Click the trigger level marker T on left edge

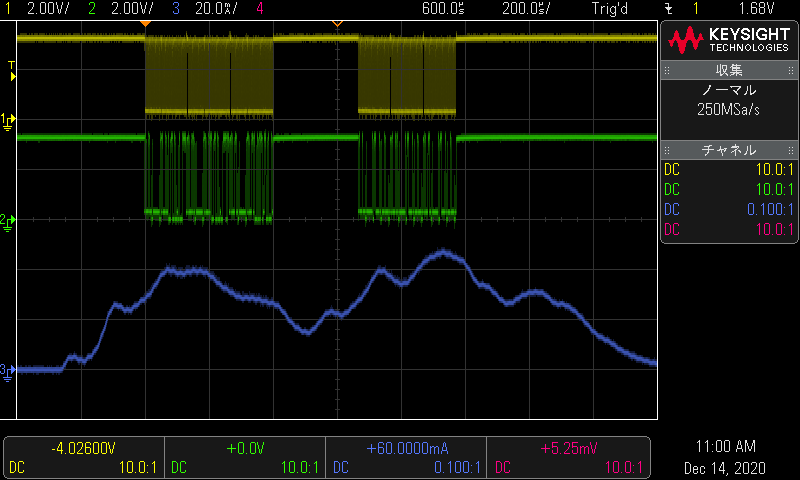(12, 71)
